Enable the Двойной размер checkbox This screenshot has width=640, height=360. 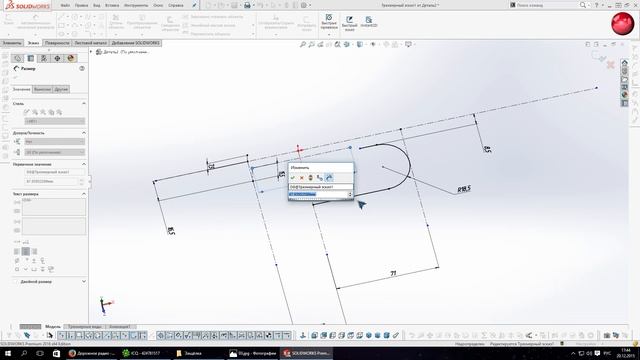pyautogui.click(x=16, y=282)
